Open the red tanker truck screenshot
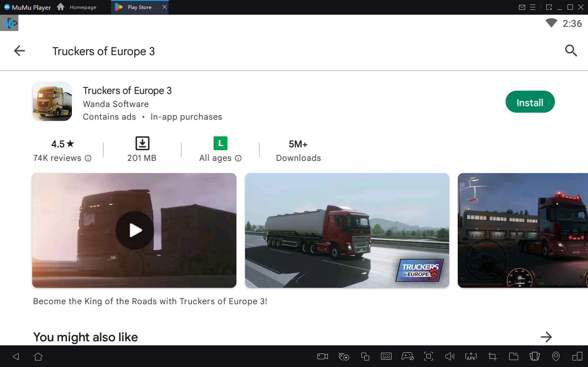This screenshot has width=588, height=367. [x=347, y=230]
